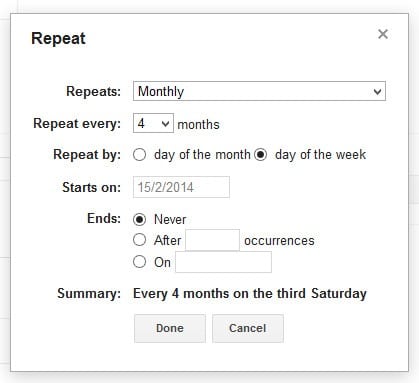This screenshot has width=419, height=383.
Task: Click the Cancel button
Action: click(x=248, y=328)
